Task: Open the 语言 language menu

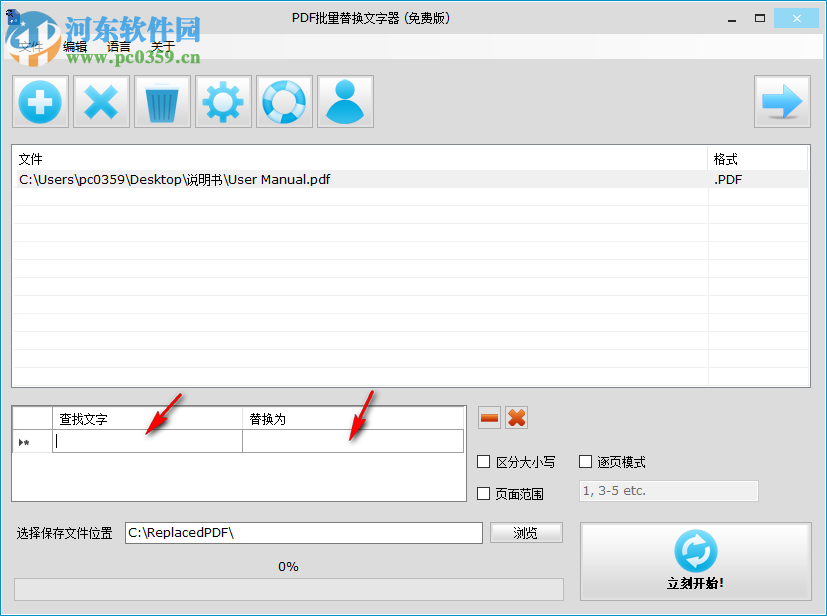Action: coord(119,45)
